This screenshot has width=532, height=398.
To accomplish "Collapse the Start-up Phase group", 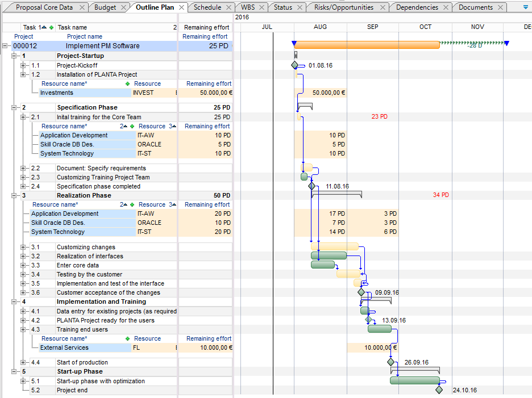I will 14,371.
